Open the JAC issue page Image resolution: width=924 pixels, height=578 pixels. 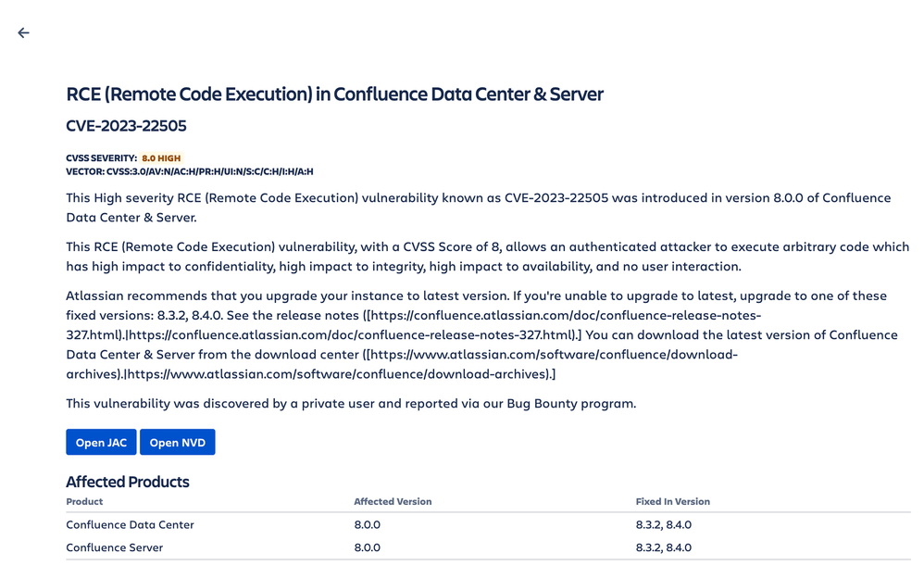tap(101, 442)
